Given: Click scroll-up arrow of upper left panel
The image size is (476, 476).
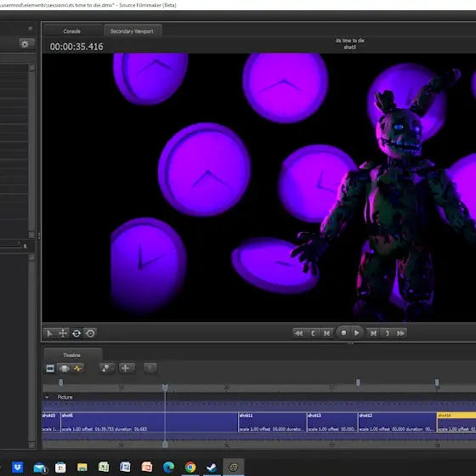Looking at the screenshot, I should (x=31, y=67).
